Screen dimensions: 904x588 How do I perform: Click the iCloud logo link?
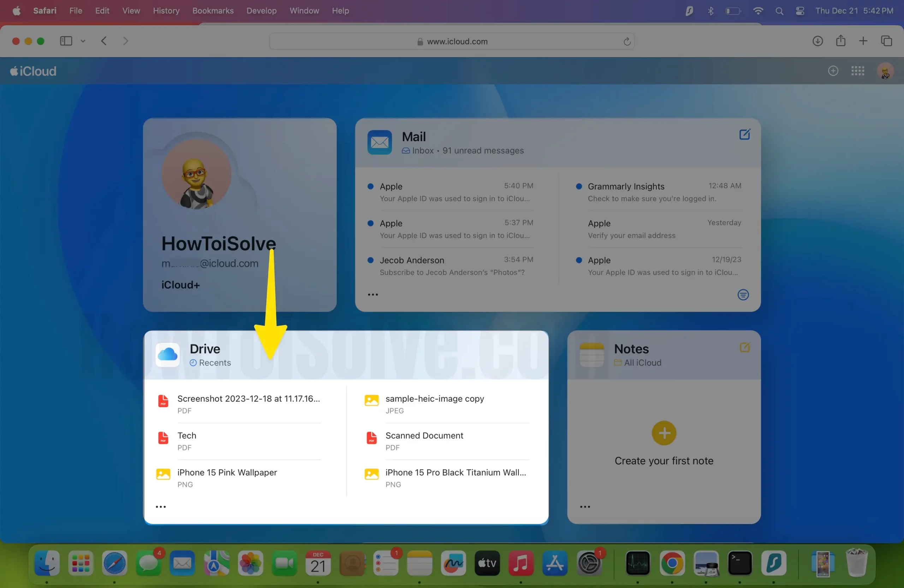pyautogui.click(x=33, y=71)
